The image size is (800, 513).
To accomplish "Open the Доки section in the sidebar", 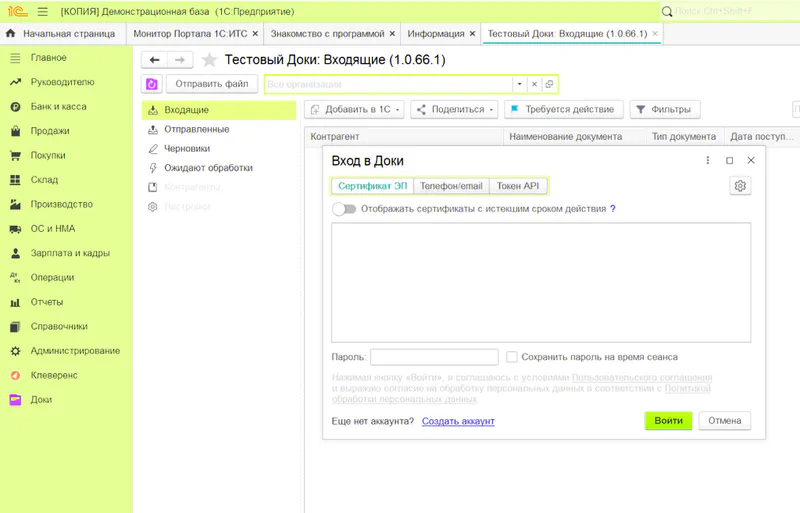I will [41, 399].
